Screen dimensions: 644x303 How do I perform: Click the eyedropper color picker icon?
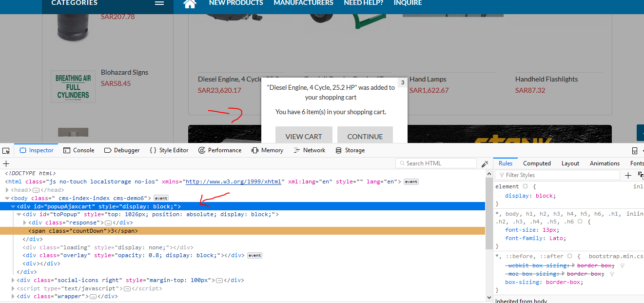point(485,164)
